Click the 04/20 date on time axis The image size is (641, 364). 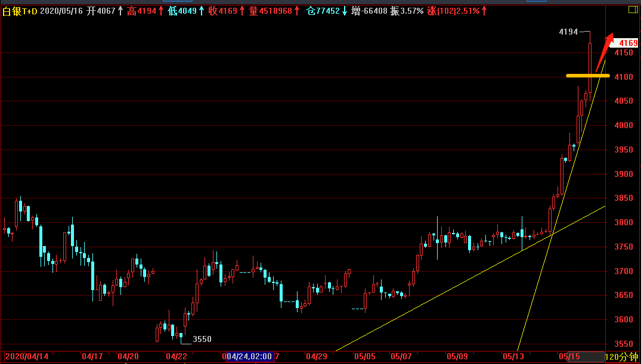tap(128, 357)
